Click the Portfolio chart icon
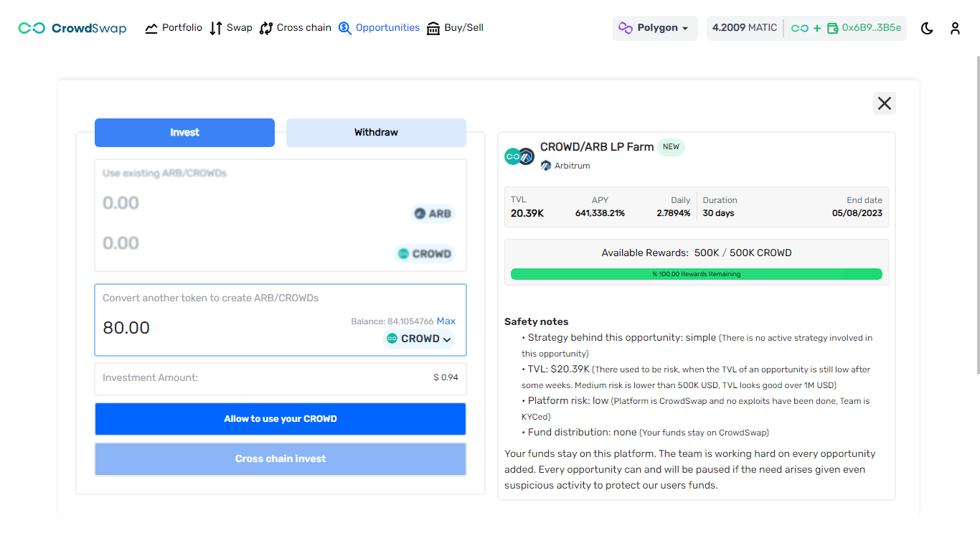Viewport: 980px width, 551px height. click(151, 29)
